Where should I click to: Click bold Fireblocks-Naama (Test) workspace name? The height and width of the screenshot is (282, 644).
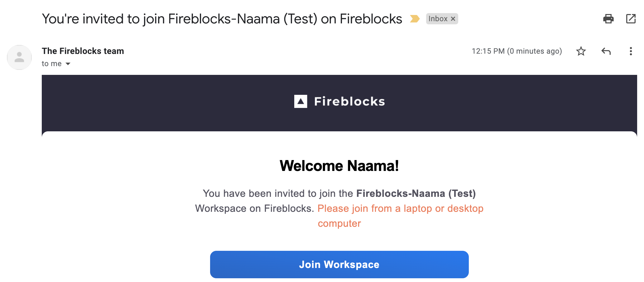click(x=416, y=193)
